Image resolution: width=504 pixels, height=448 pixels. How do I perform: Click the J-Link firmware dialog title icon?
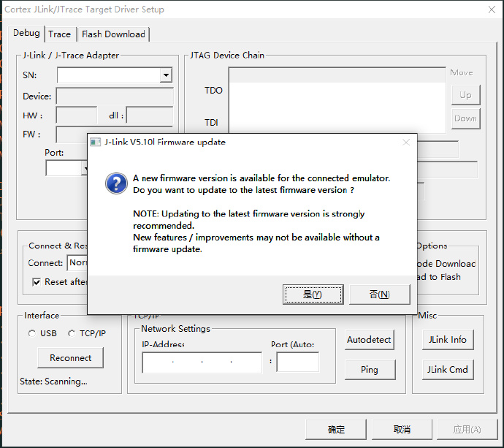(x=95, y=143)
